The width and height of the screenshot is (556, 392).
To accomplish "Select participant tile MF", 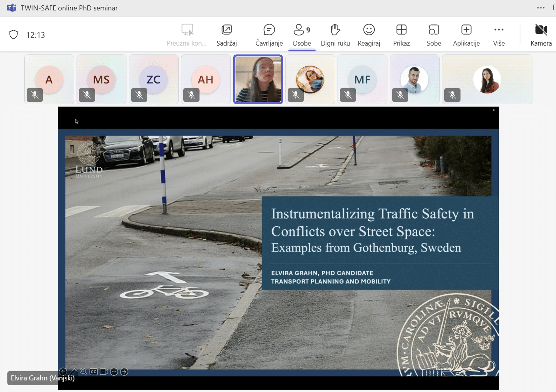I will coord(362,79).
